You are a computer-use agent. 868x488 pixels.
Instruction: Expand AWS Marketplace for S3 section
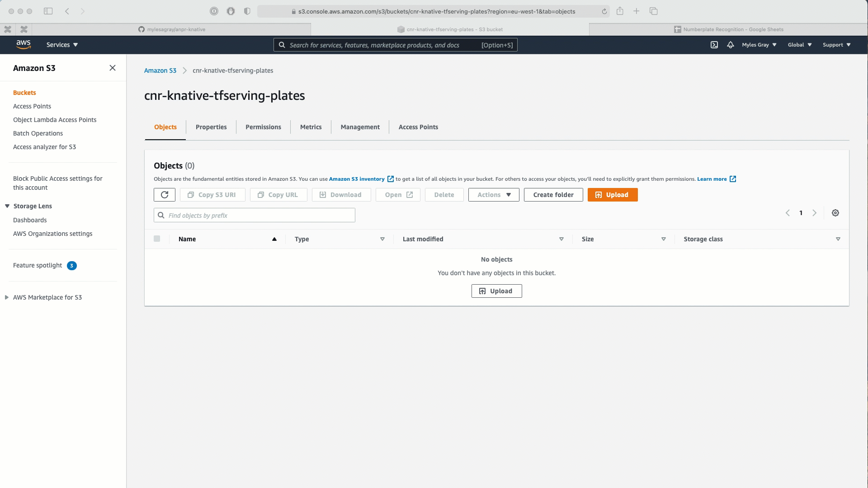point(7,297)
